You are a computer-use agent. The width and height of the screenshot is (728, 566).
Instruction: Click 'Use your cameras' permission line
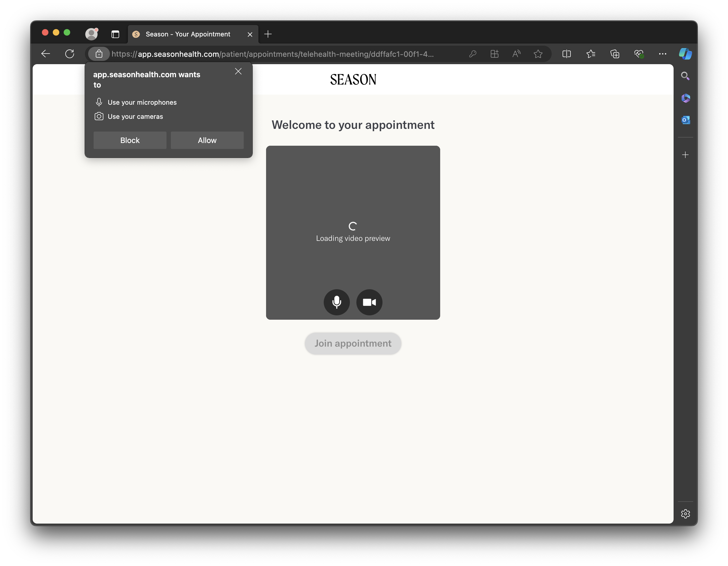point(129,116)
